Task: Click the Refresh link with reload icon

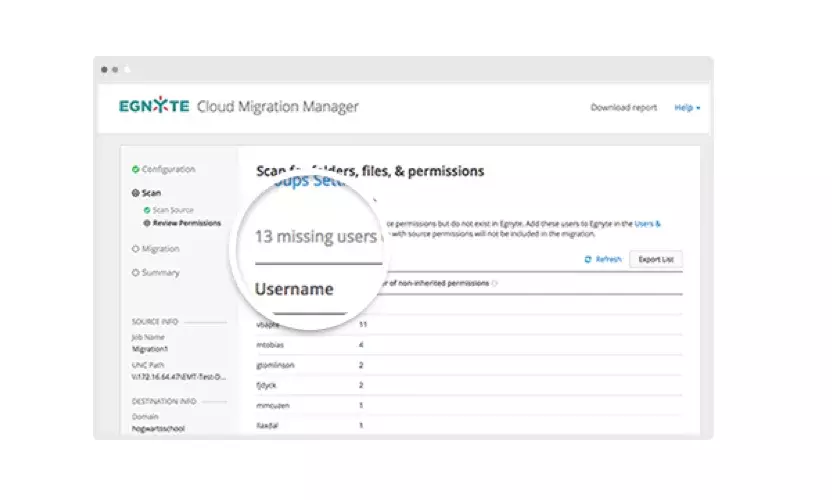Action: pos(603,259)
